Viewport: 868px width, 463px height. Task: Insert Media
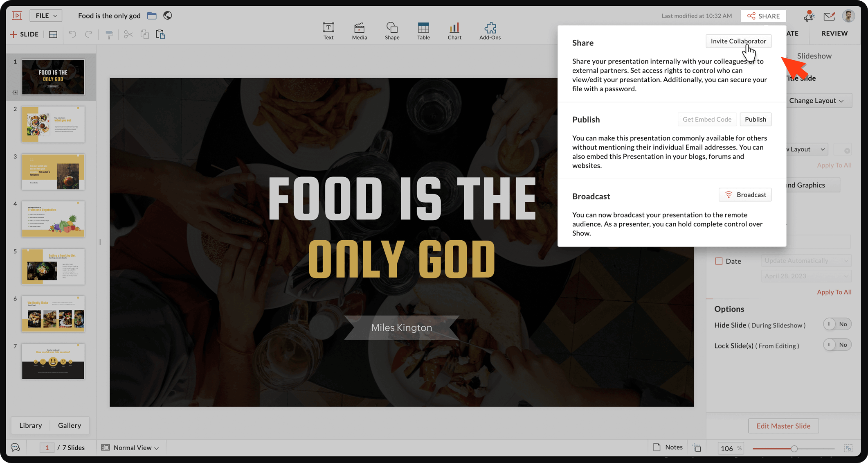point(360,31)
